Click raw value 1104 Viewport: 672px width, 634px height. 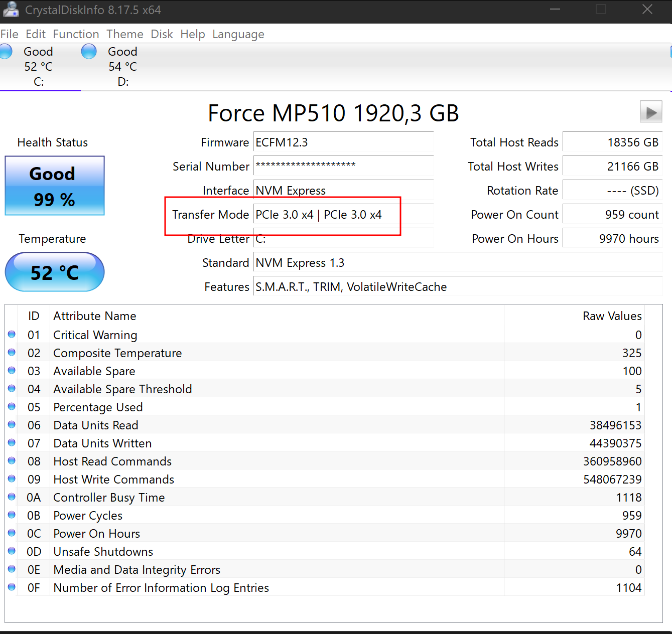pos(629,588)
